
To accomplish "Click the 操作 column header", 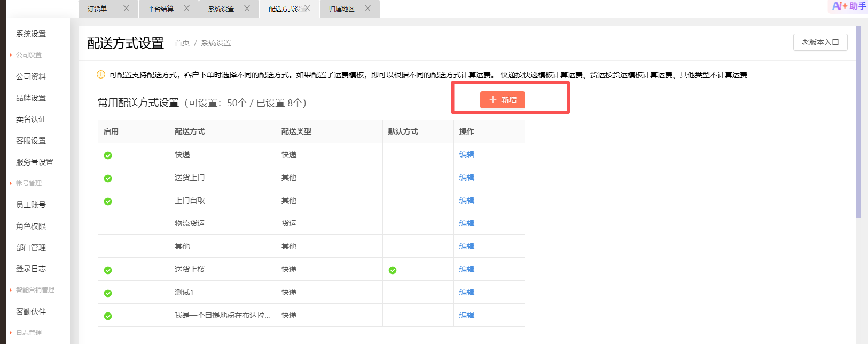I will click(x=489, y=131).
